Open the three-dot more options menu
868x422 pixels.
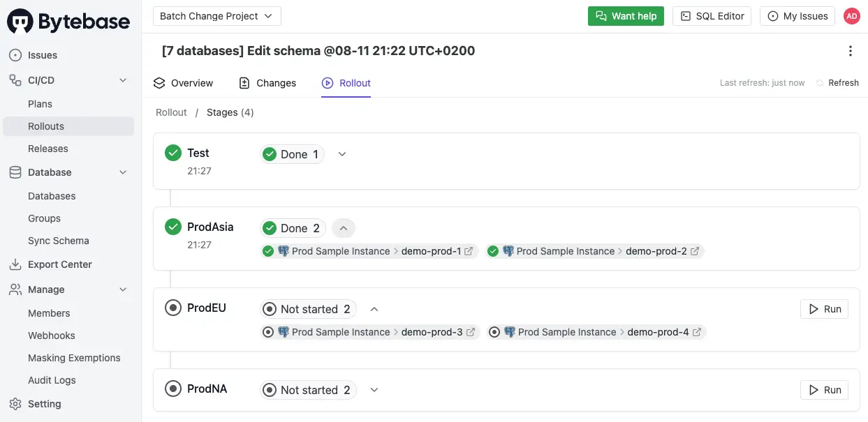tap(850, 51)
